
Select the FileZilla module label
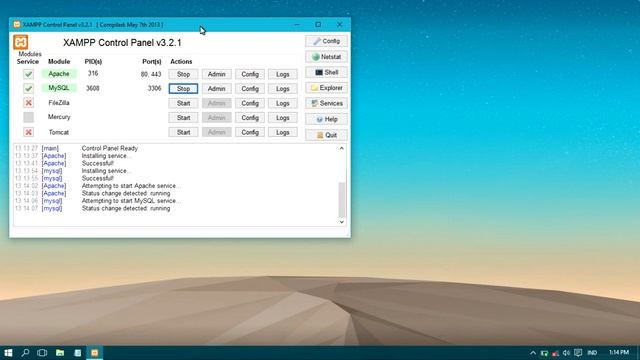click(x=59, y=103)
